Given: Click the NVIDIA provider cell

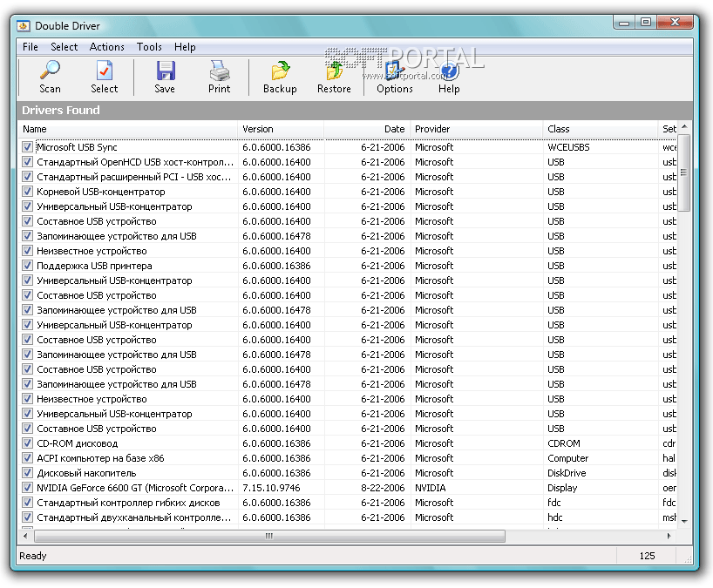Looking at the screenshot, I should [431, 488].
